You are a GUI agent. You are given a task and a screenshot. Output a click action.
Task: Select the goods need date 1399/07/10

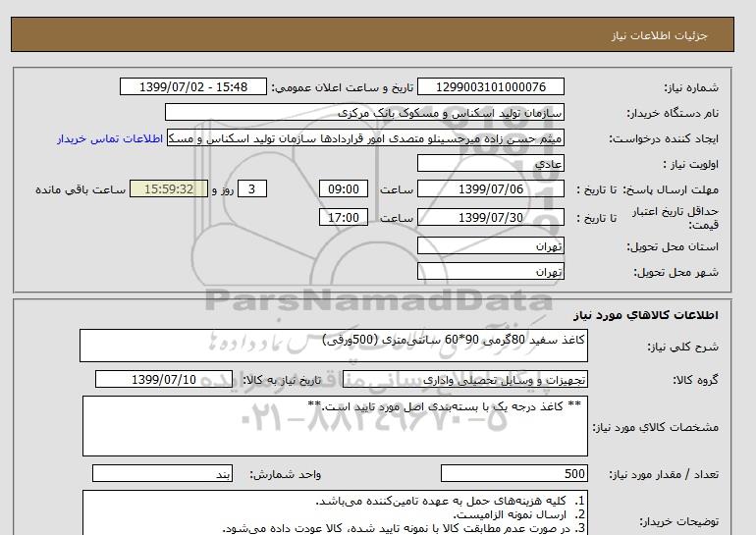[164, 379]
